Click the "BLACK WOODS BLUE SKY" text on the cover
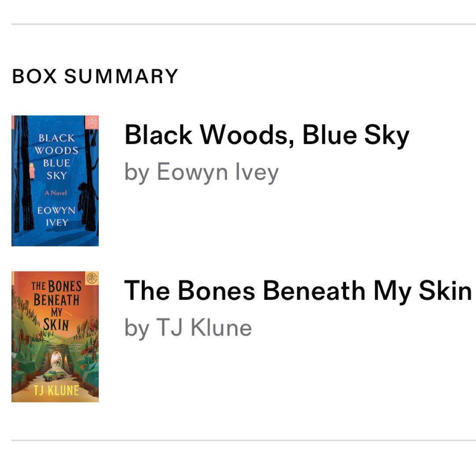476x476 pixels. click(x=58, y=156)
